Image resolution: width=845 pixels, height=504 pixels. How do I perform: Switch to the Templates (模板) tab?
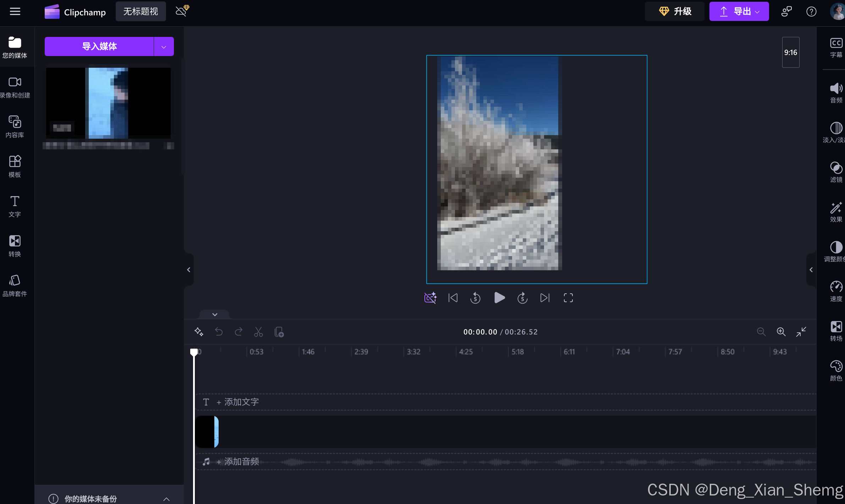pyautogui.click(x=15, y=166)
